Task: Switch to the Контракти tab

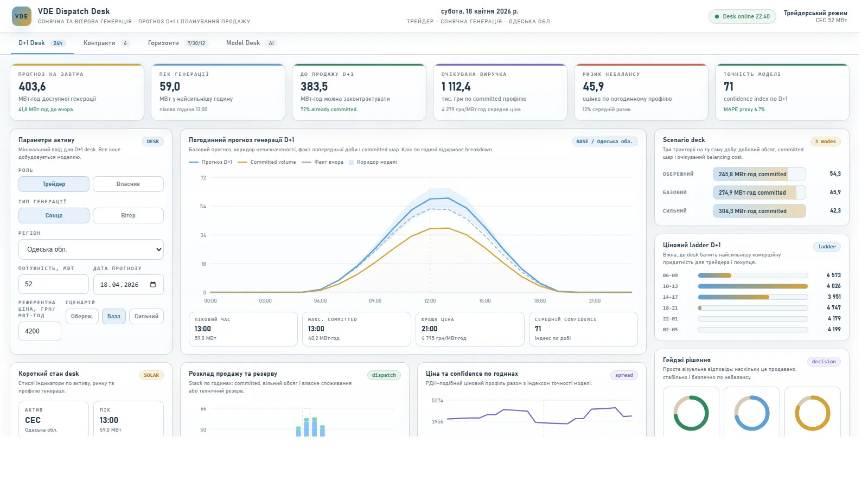Action: tap(107, 43)
